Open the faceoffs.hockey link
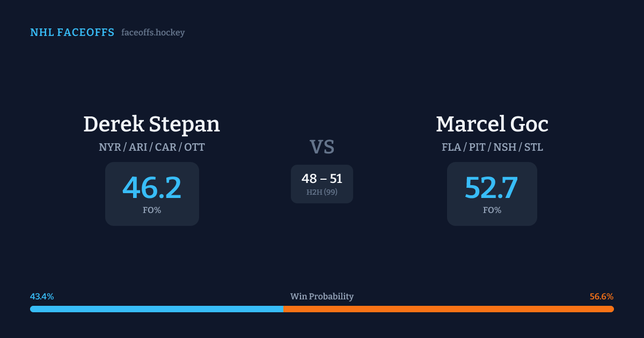644x338 pixels. [x=153, y=33]
